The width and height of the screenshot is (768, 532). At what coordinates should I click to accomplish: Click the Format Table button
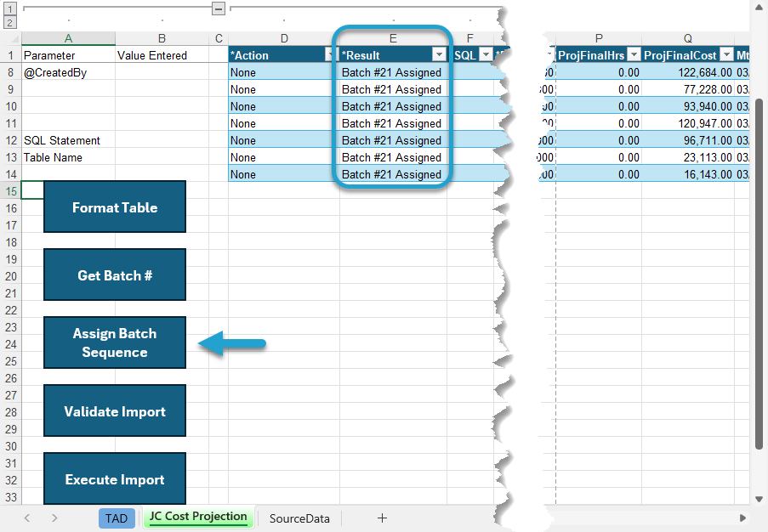(115, 207)
